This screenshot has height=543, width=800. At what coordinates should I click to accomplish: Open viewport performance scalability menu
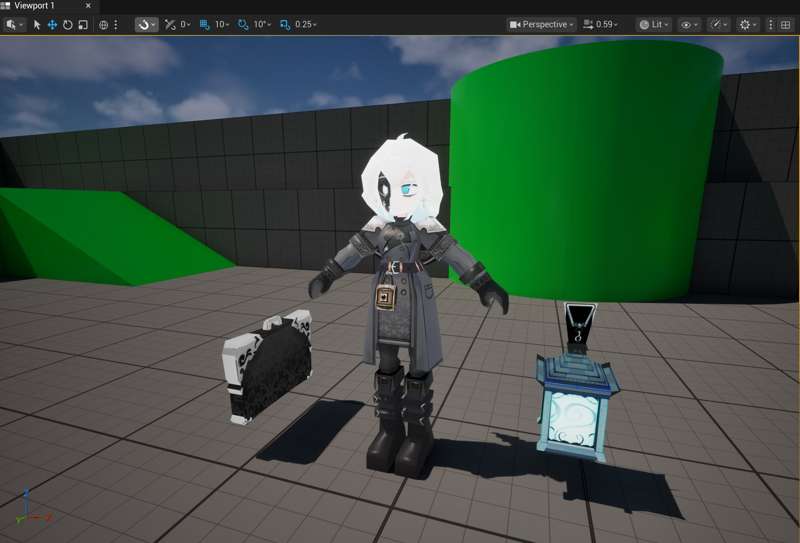click(x=719, y=24)
